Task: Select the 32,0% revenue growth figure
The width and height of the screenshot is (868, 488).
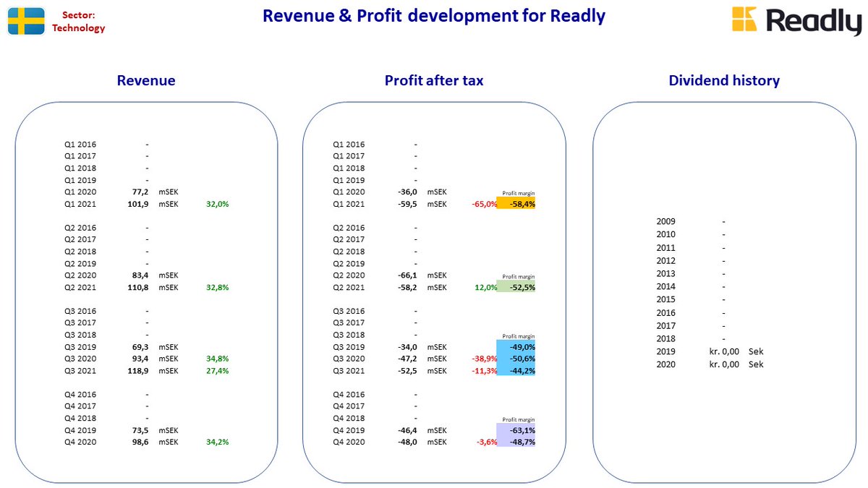Action: (x=217, y=204)
